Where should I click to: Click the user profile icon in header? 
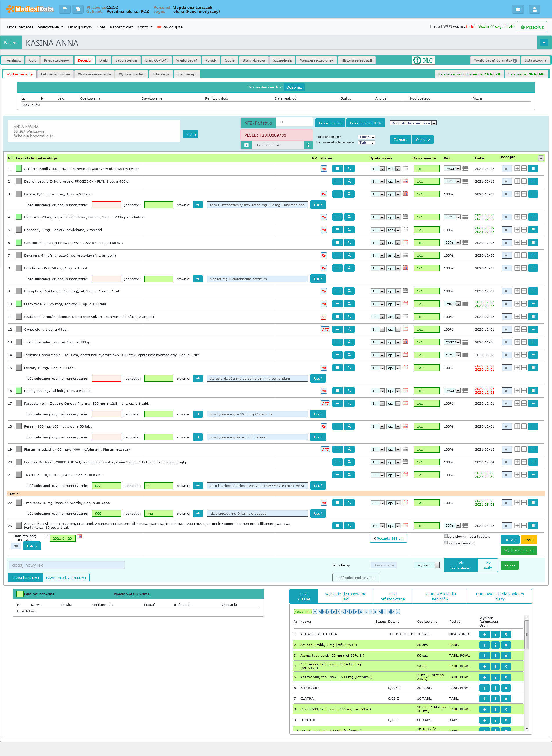[x=534, y=9]
